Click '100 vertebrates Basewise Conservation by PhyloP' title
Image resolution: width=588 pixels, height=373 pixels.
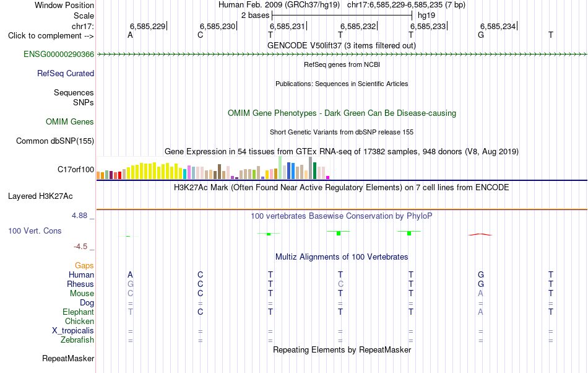click(x=342, y=216)
